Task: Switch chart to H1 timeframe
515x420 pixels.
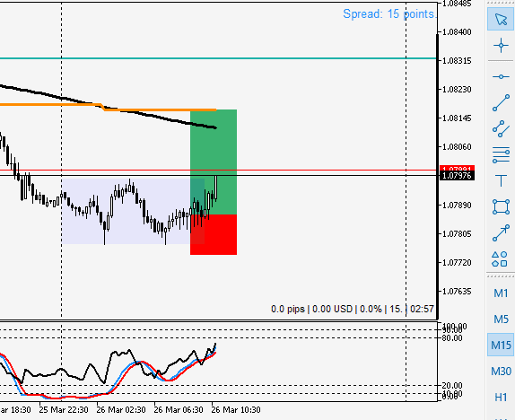Action: click(501, 398)
